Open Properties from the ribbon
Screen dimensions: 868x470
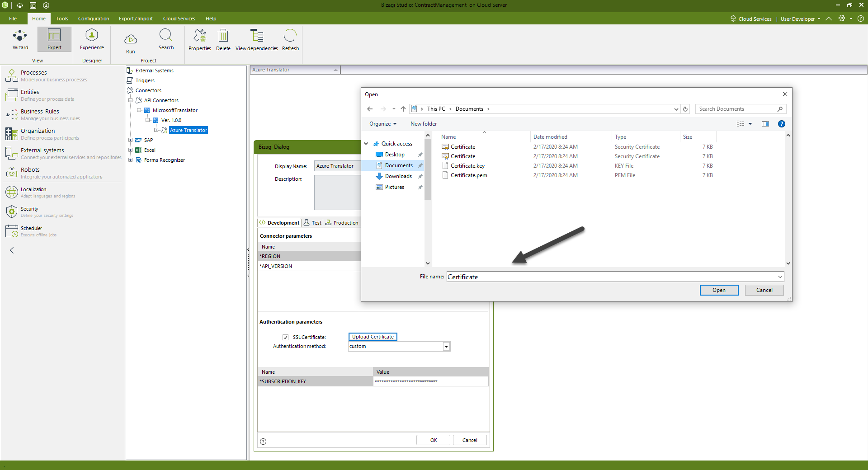tap(199, 40)
